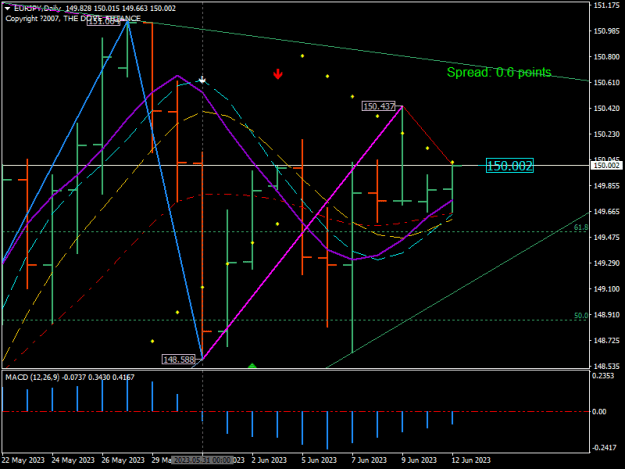Click 149.475 on the price axis
This screenshot has width=625, height=469.
click(606, 237)
